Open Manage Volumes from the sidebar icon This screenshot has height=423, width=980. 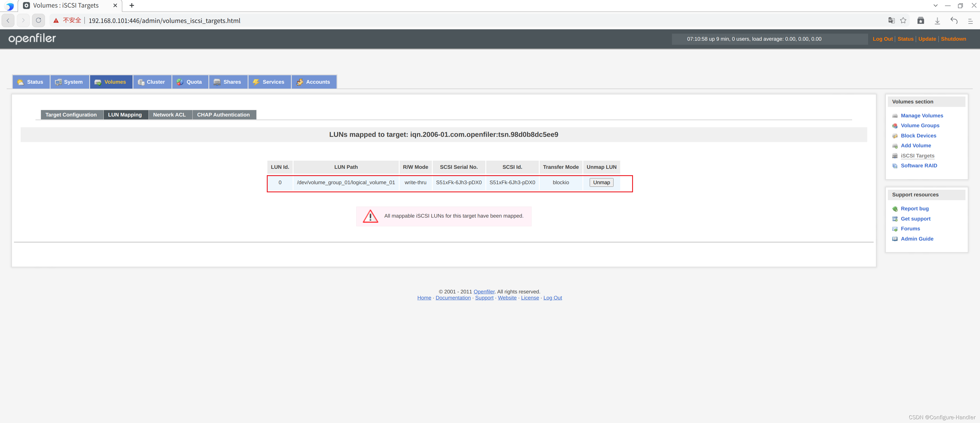click(895, 116)
